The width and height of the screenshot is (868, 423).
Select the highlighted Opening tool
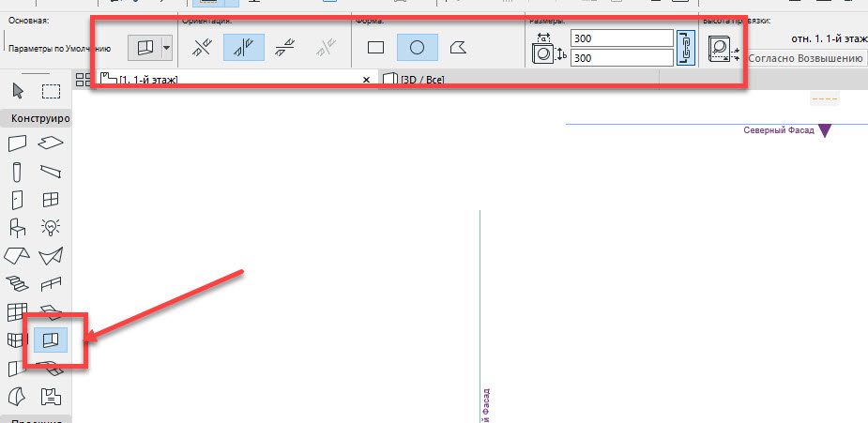pos(51,340)
